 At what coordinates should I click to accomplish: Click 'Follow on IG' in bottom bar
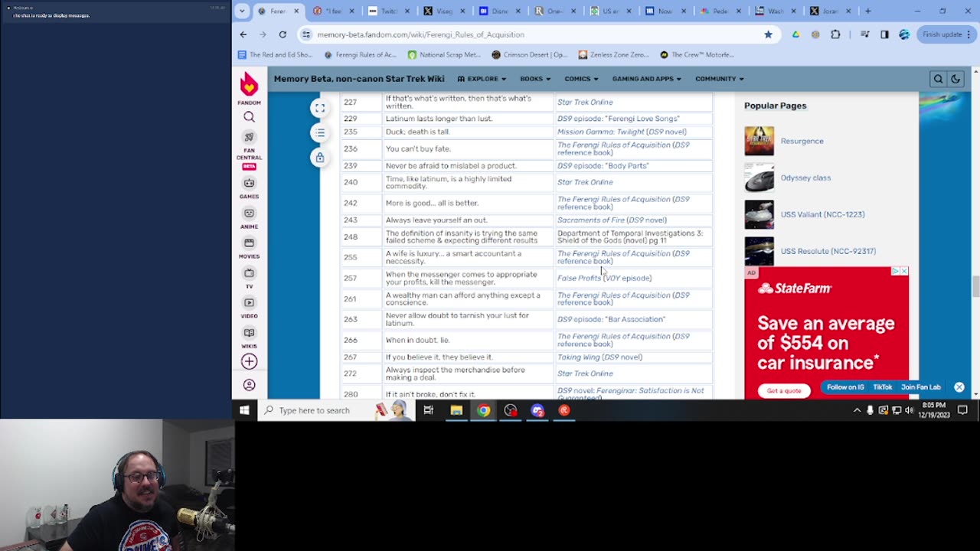tap(845, 387)
